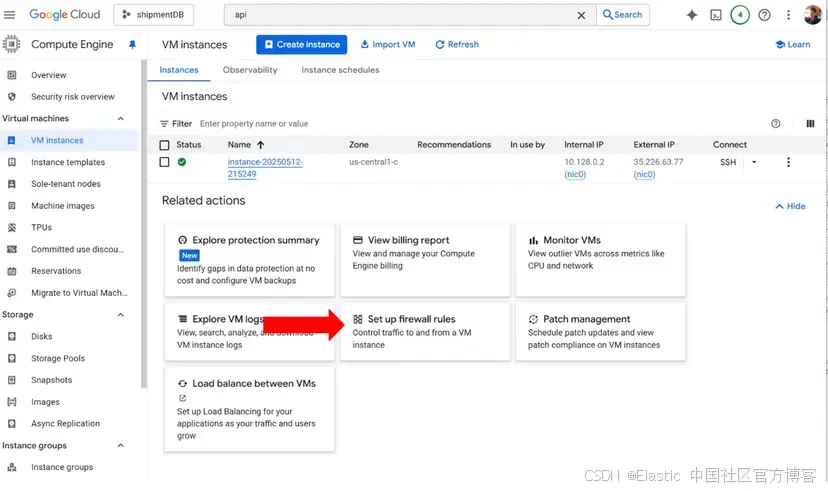
Task: Open Load balance between VMs card
Action: [250, 409]
